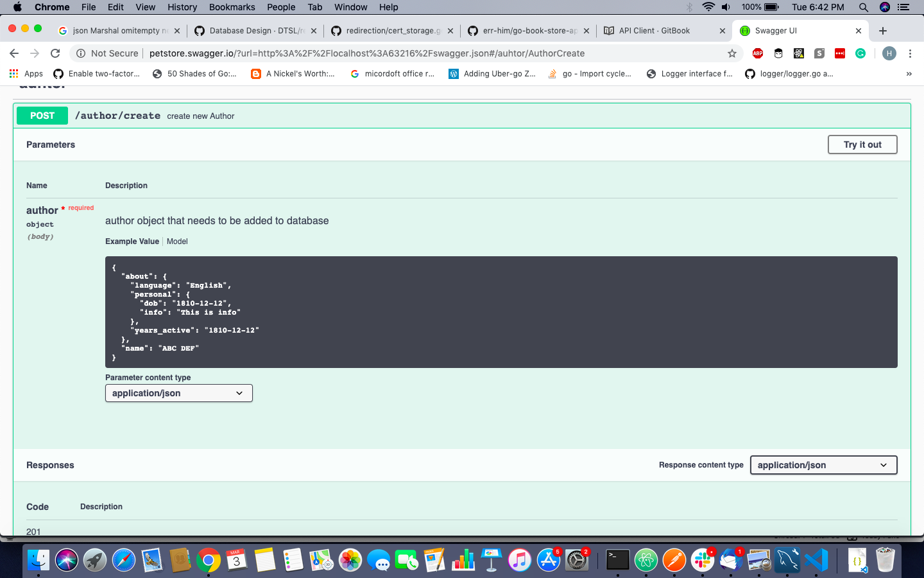Screen dimensions: 924x578
Task: Launch Slack from the Dock
Action: tap(703, 560)
